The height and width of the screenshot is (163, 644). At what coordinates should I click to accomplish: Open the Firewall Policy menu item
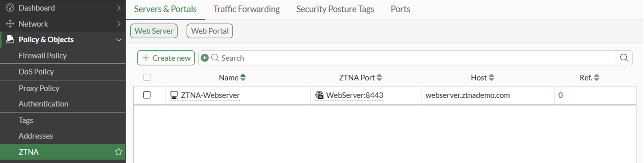coord(42,56)
